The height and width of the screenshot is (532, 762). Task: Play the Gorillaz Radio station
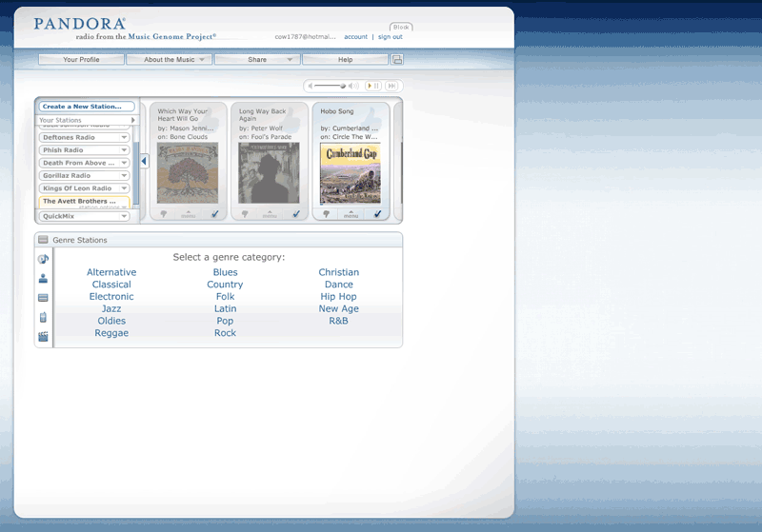click(x=67, y=175)
